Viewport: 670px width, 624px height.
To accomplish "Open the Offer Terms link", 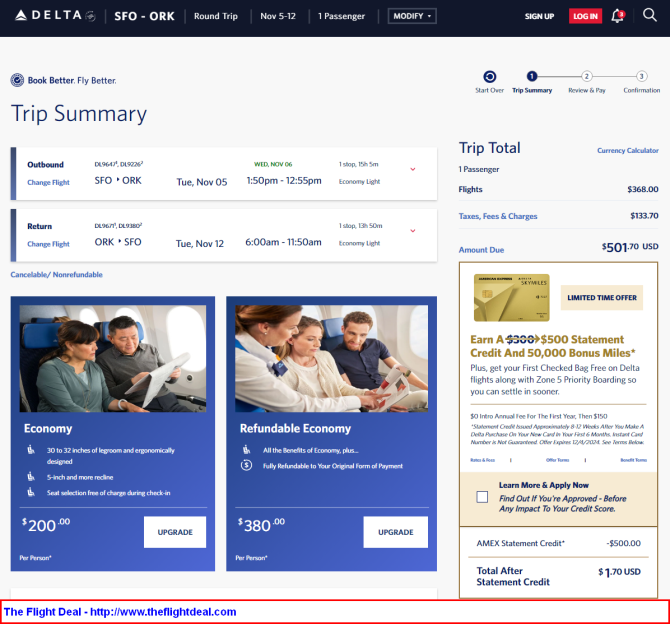I will click(558, 460).
